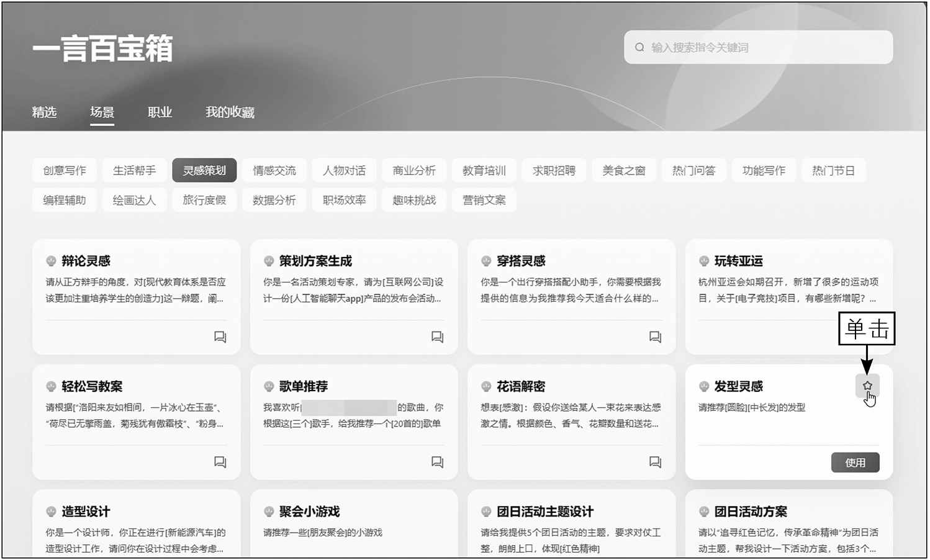Image resolution: width=930 pixels, height=560 pixels.
Task: Select the 旅行度假 category tag
Action: point(204,200)
